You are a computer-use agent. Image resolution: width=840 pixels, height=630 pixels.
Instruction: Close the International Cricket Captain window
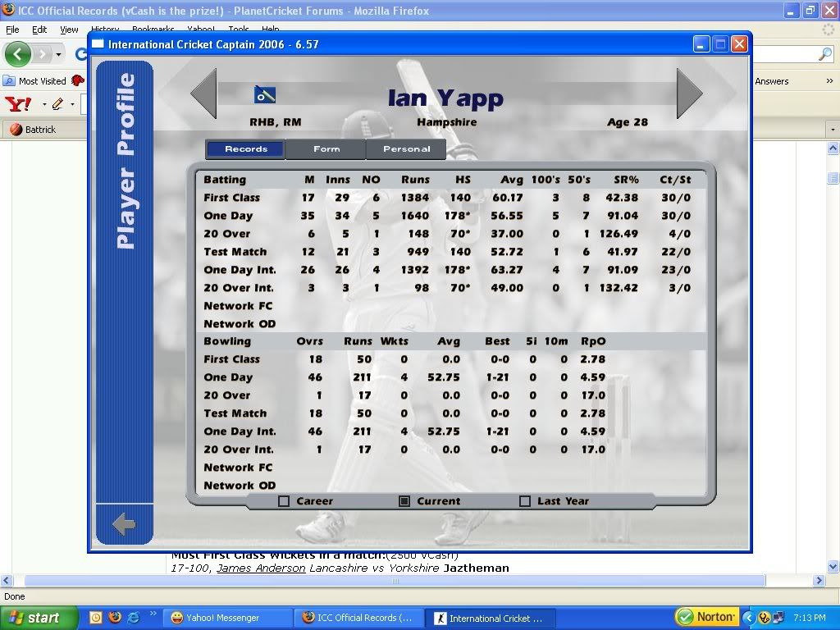pos(739,44)
